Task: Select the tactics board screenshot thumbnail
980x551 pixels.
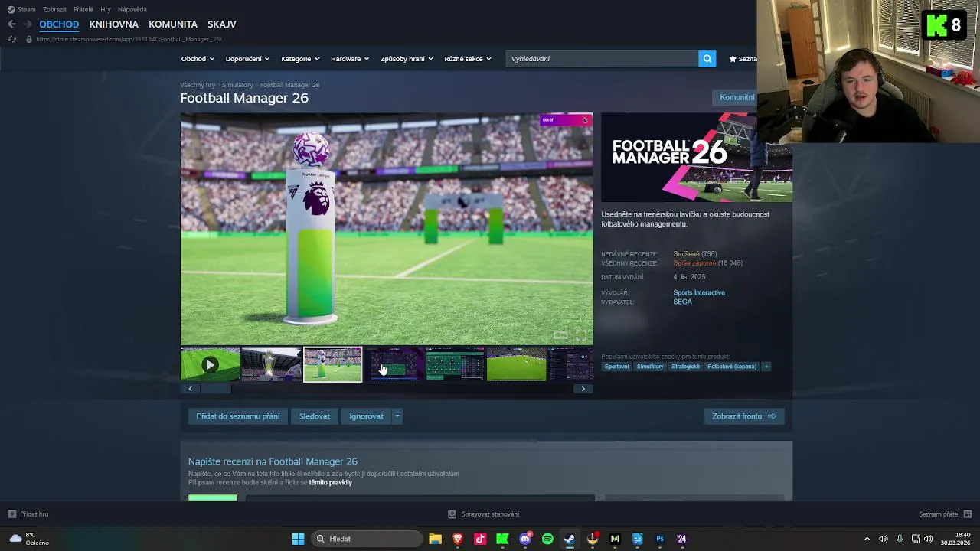Action: click(455, 364)
